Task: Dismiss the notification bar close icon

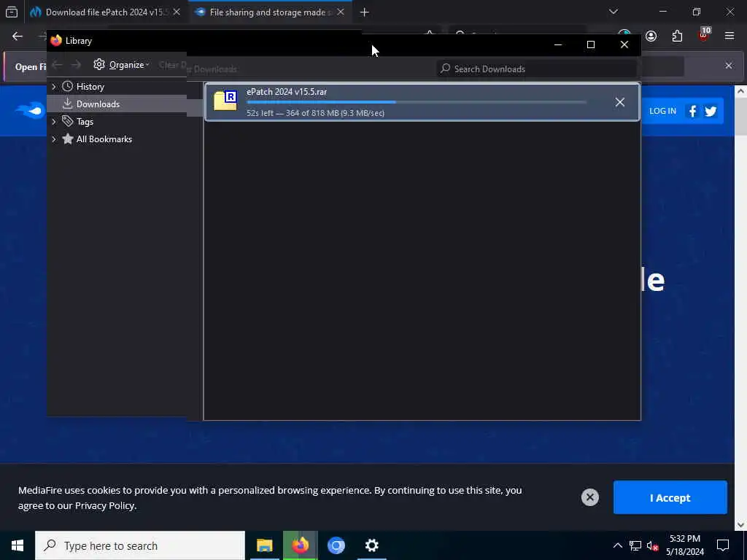Action: (729, 66)
